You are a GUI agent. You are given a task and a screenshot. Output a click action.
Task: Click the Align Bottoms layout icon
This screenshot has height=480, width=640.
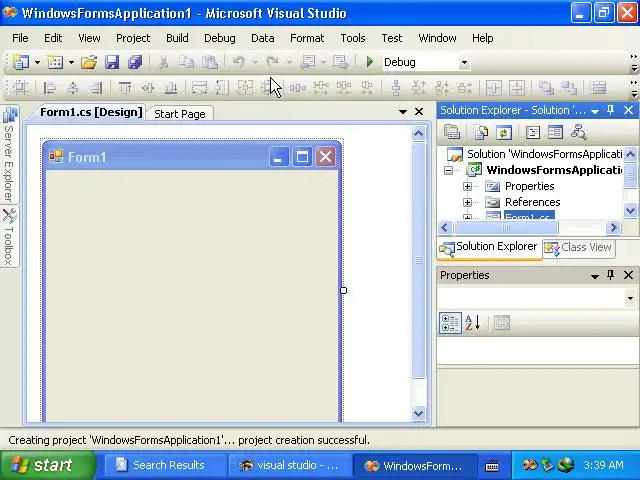171,87
